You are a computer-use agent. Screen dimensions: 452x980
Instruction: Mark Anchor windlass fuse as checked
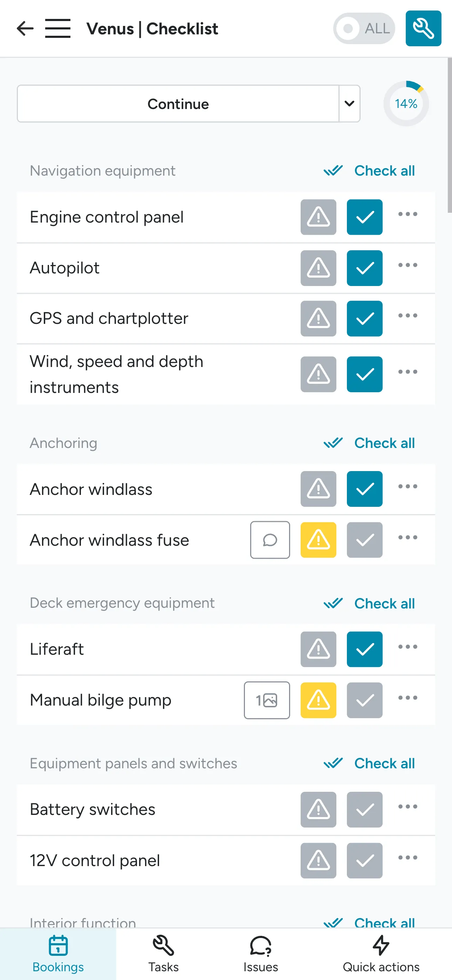tap(364, 540)
